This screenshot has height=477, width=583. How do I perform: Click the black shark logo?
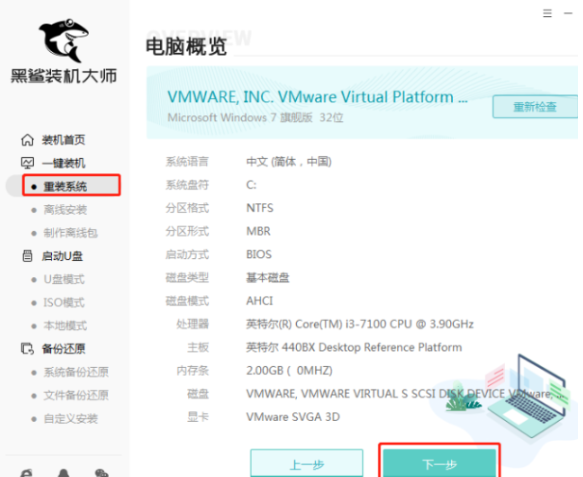[64, 40]
